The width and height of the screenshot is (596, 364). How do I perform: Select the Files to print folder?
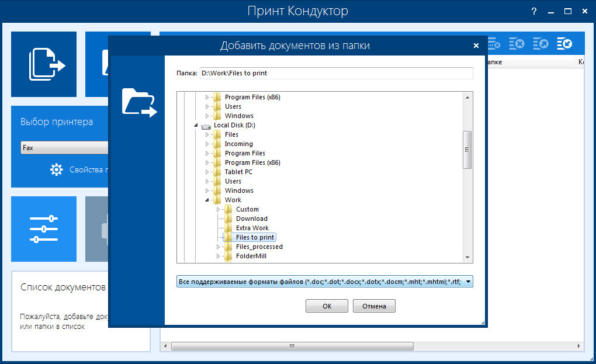(x=255, y=237)
